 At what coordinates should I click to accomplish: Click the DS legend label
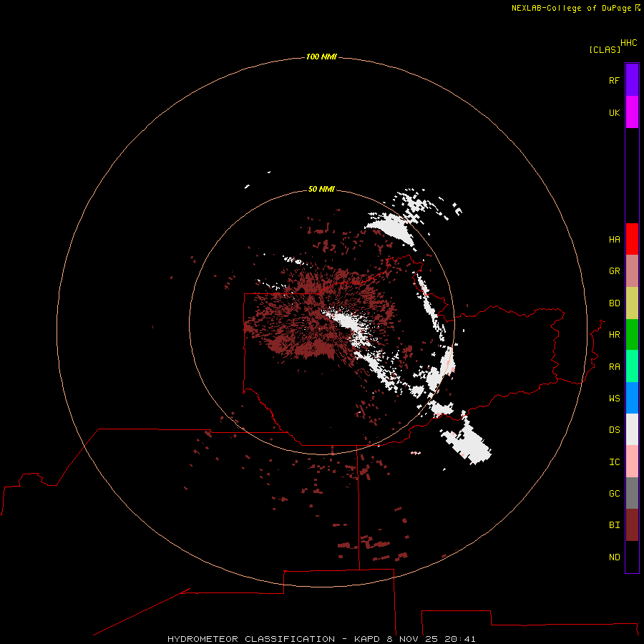pyautogui.click(x=614, y=430)
